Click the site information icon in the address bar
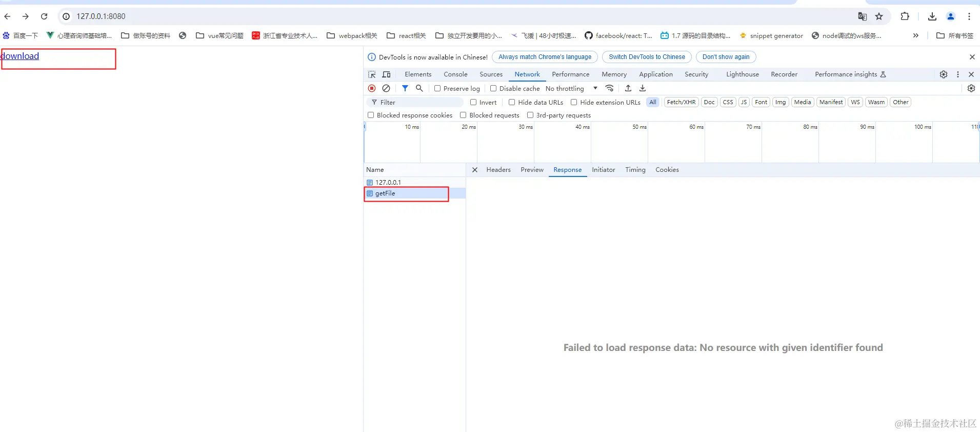Image resolution: width=980 pixels, height=432 pixels. [x=66, y=16]
